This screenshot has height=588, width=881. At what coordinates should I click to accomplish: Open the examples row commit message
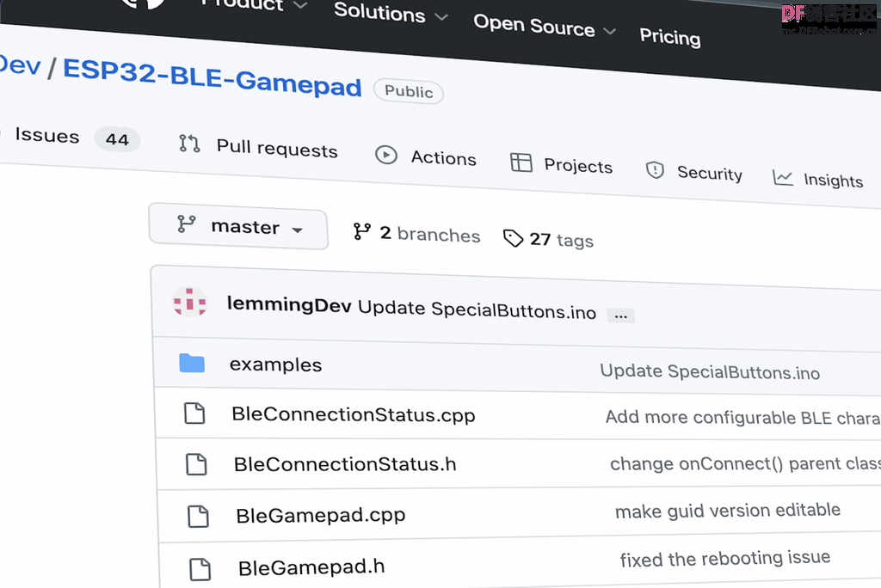click(710, 371)
